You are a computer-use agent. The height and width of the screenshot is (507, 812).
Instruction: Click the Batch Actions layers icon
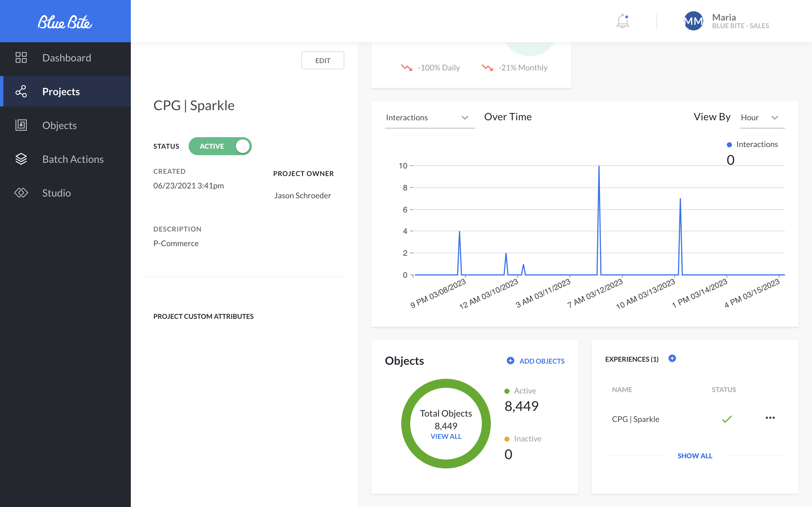[x=21, y=159]
